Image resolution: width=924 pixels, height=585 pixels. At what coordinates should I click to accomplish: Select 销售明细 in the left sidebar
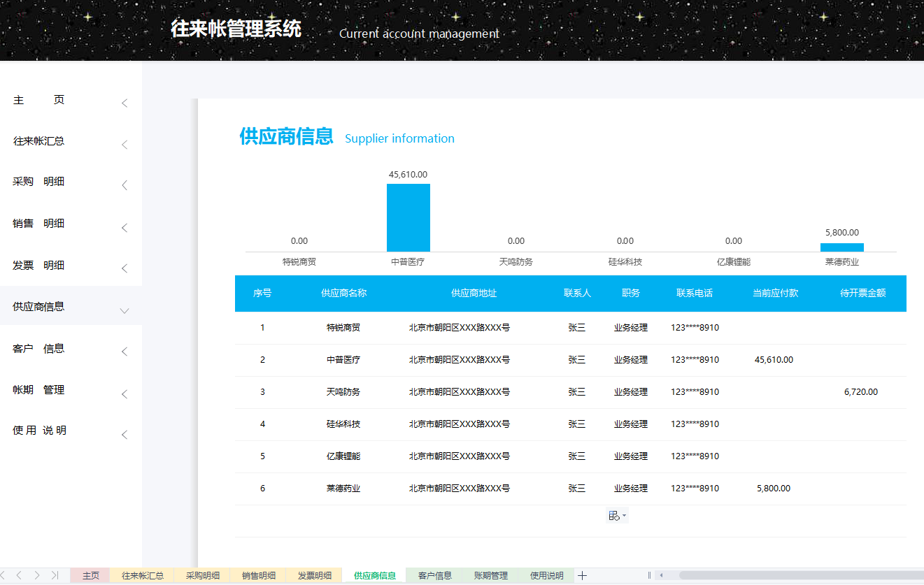[38, 223]
